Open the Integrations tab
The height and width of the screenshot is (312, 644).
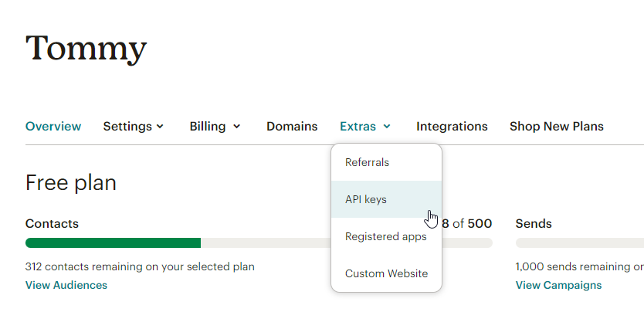452,127
